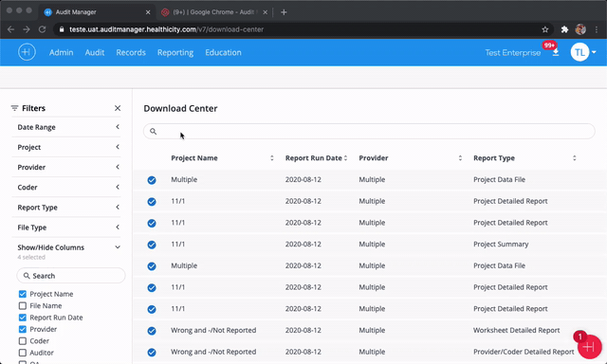Sort by Provider column arrows
Viewport: 607px width, 364px height.
point(460,157)
